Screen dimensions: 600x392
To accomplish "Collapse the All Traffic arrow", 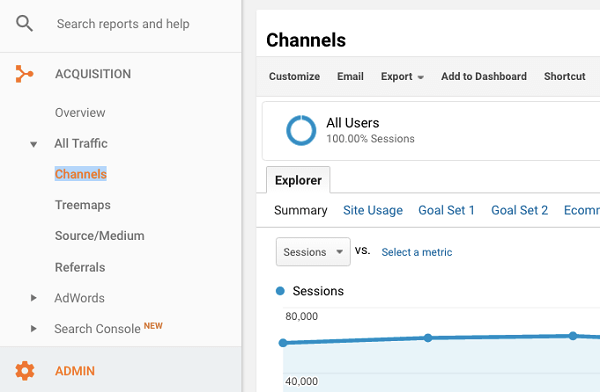I will point(34,144).
